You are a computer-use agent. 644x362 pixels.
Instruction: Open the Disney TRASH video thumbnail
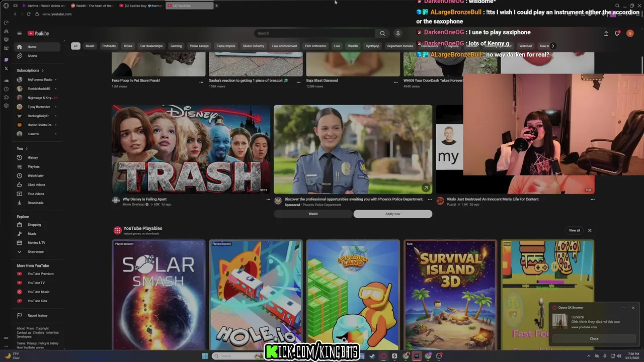(191, 149)
